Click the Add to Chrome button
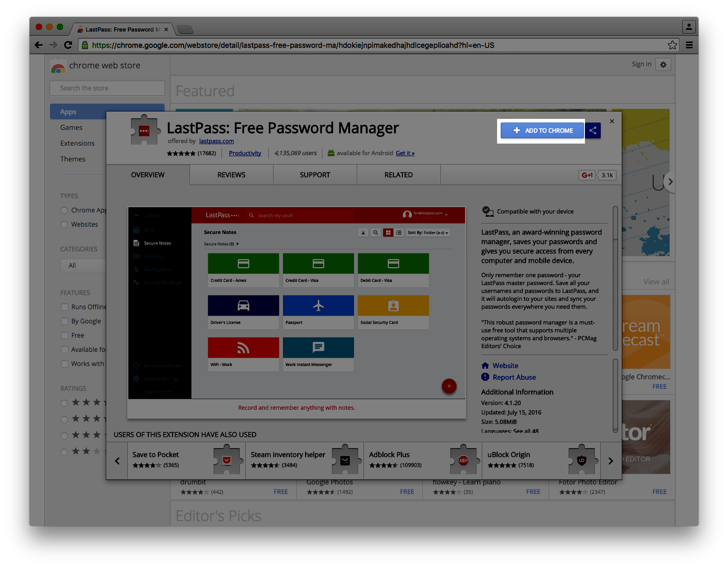 [542, 130]
